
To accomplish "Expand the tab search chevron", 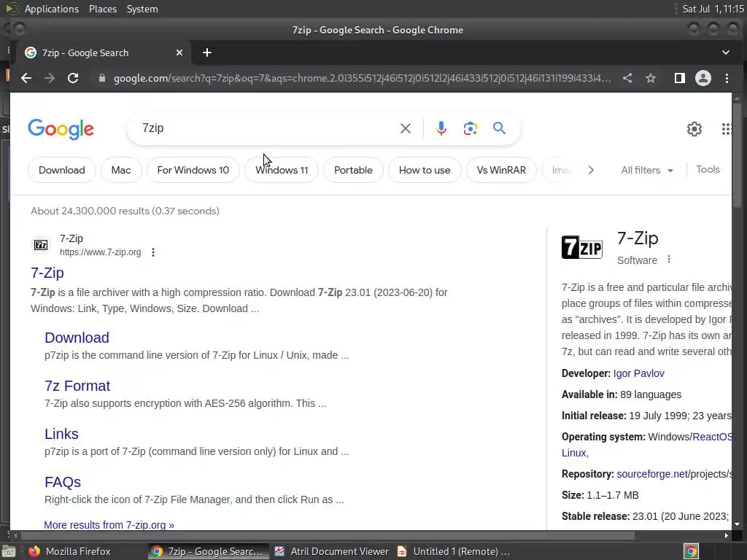I will coord(726,52).
